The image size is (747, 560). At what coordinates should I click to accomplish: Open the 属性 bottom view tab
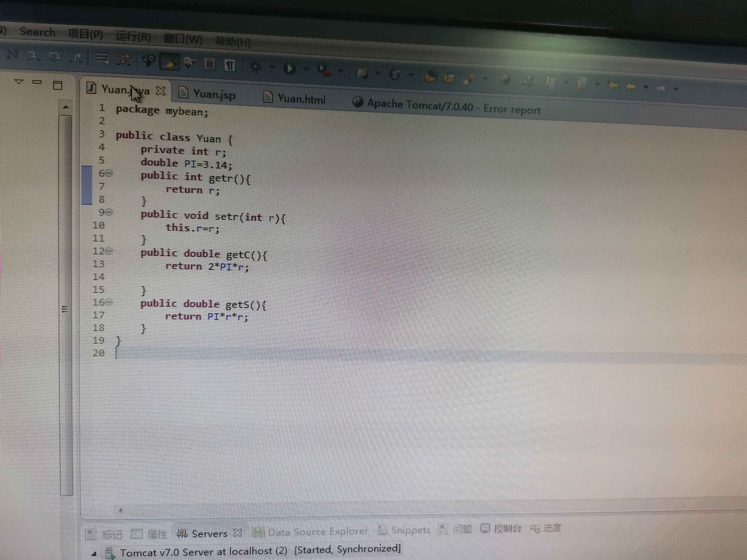tap(149, 534)
